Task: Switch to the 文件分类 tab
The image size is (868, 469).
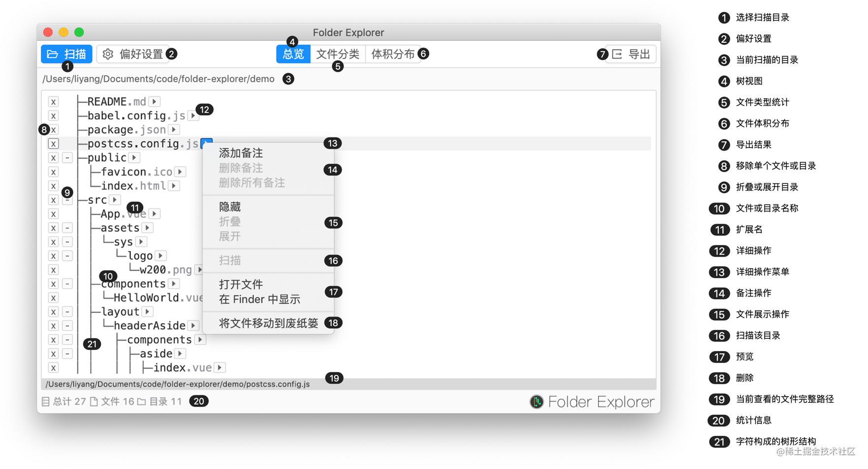Action: coord(338,54)
